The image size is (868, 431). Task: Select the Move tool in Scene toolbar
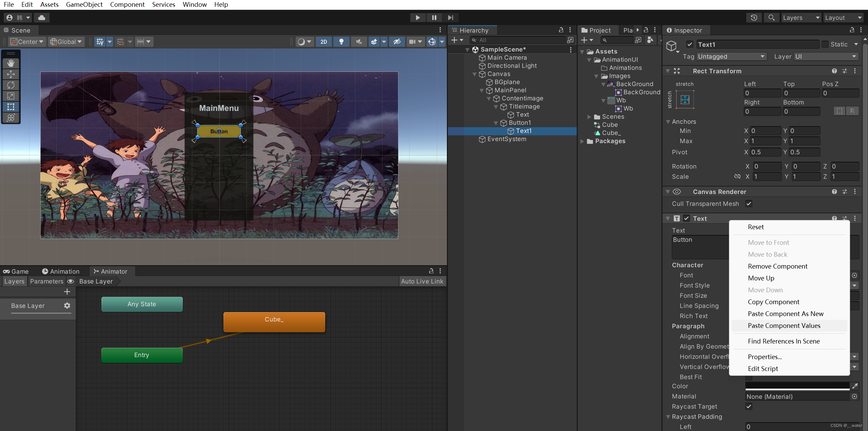[x=11, y=74]
